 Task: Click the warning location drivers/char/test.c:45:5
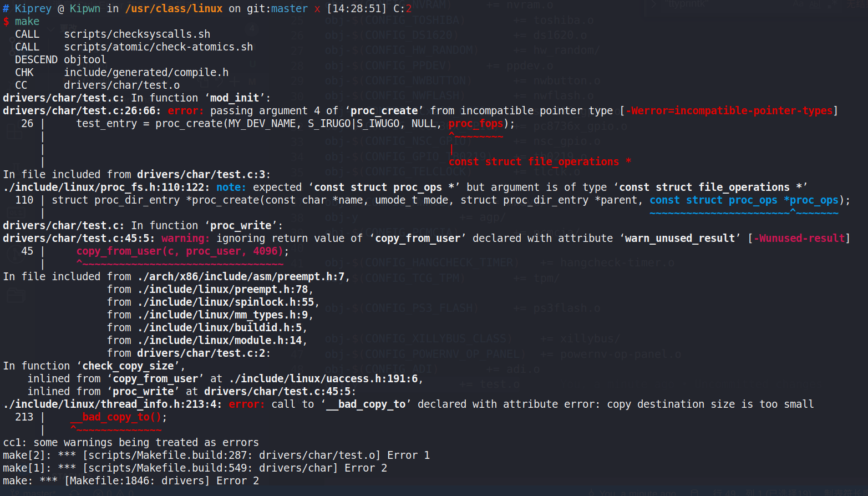coord(79,239)
